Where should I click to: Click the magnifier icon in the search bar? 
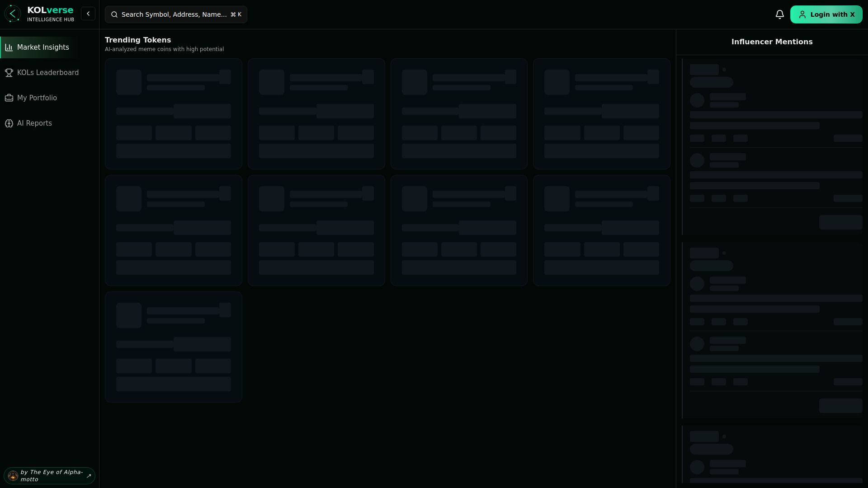tap(114, 14)
